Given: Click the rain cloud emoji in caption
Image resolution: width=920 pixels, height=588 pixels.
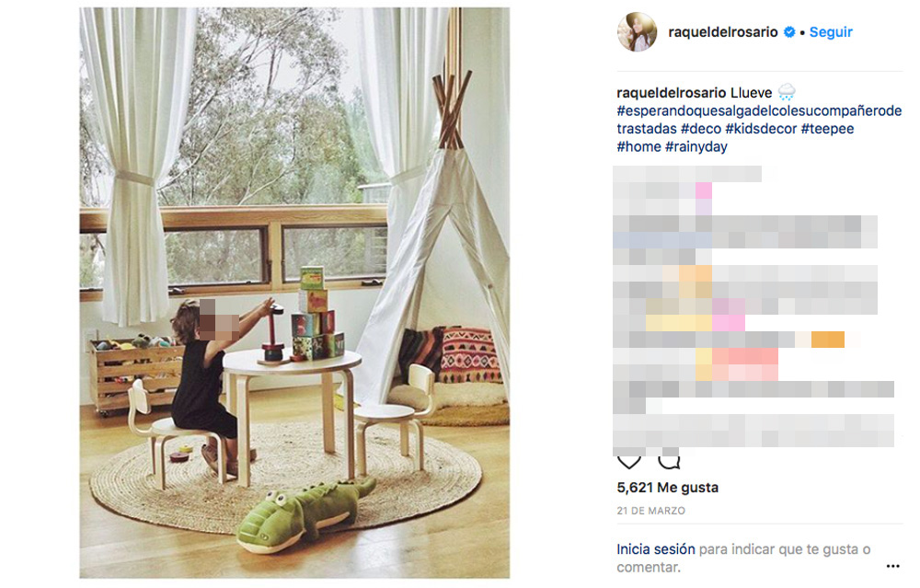Looking at the screenshot, I should pyautogui.click(x=787, y=92).
